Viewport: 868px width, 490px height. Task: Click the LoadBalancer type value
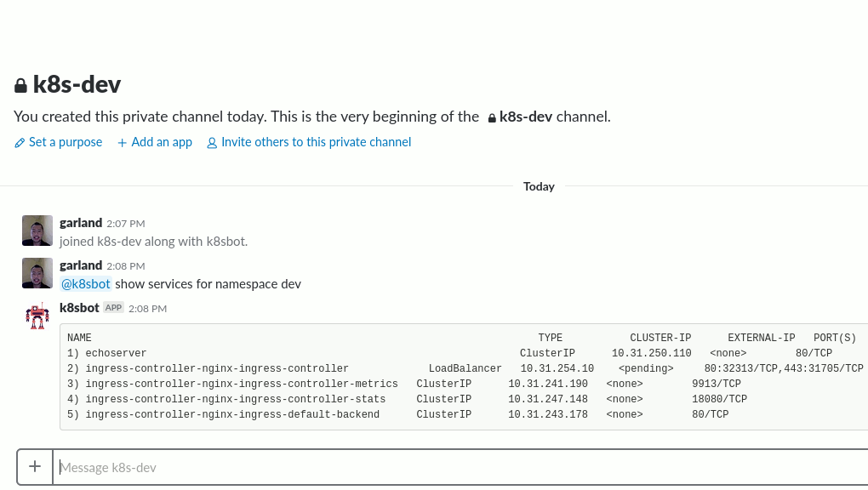pyautogui.click(x=465, y=368)
